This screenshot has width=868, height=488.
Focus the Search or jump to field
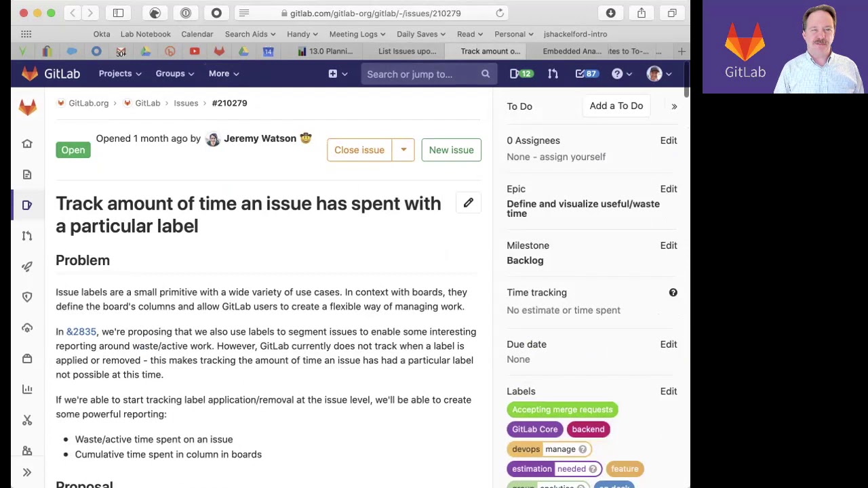coord(428,74)
